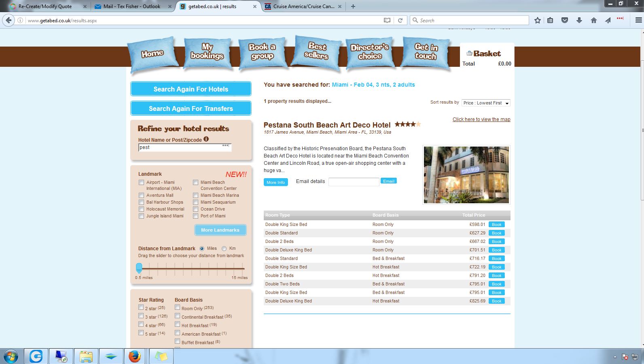The image size is (644, 364).
Task: Click the Email button beside email field
Action: tap(389, 181)
